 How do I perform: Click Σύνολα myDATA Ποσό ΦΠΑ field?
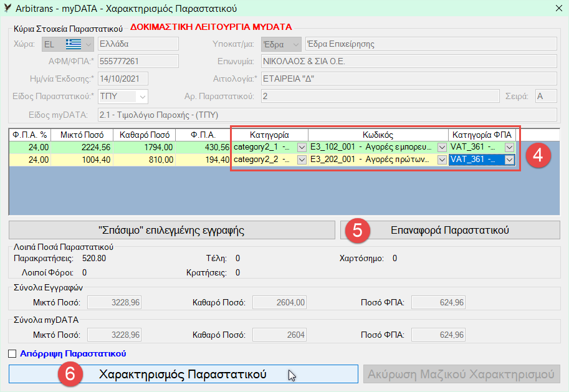tap(438, 335)
